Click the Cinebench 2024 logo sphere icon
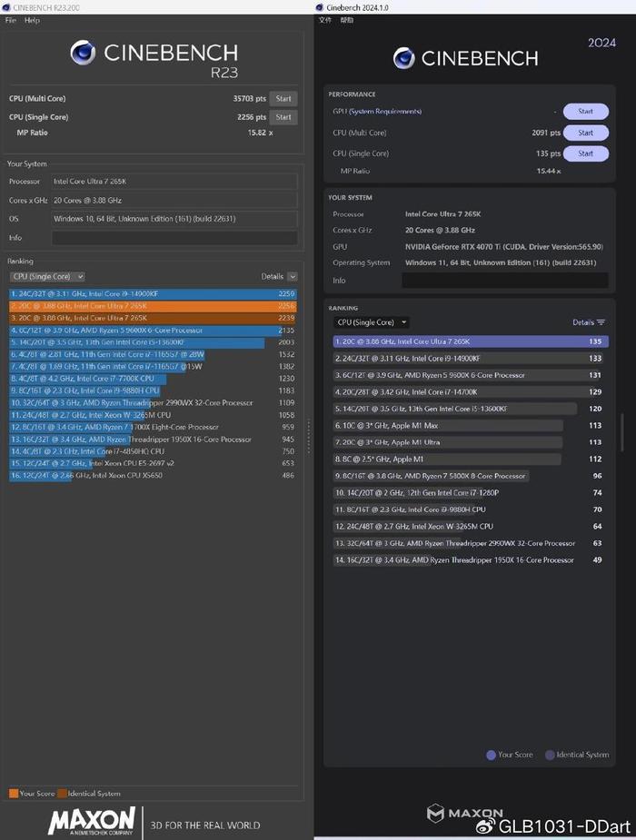 coord(404,58)
